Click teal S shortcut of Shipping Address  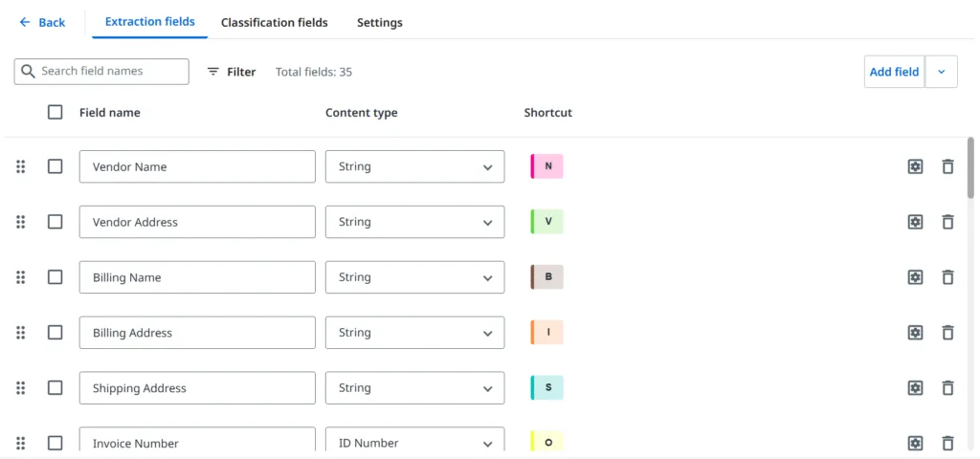coord(546,387)
